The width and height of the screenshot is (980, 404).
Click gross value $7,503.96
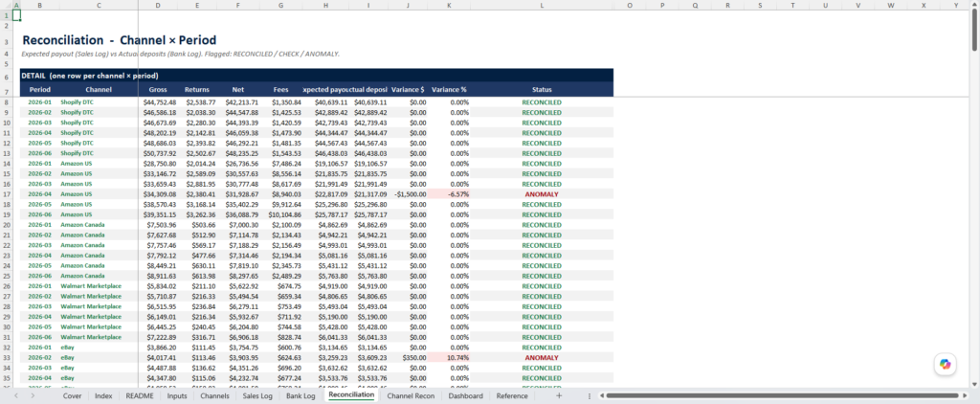coord(158,225)
